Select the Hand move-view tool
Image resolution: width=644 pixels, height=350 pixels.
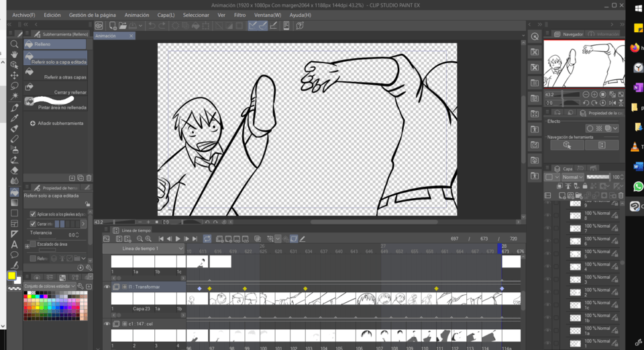pos(14,54)
